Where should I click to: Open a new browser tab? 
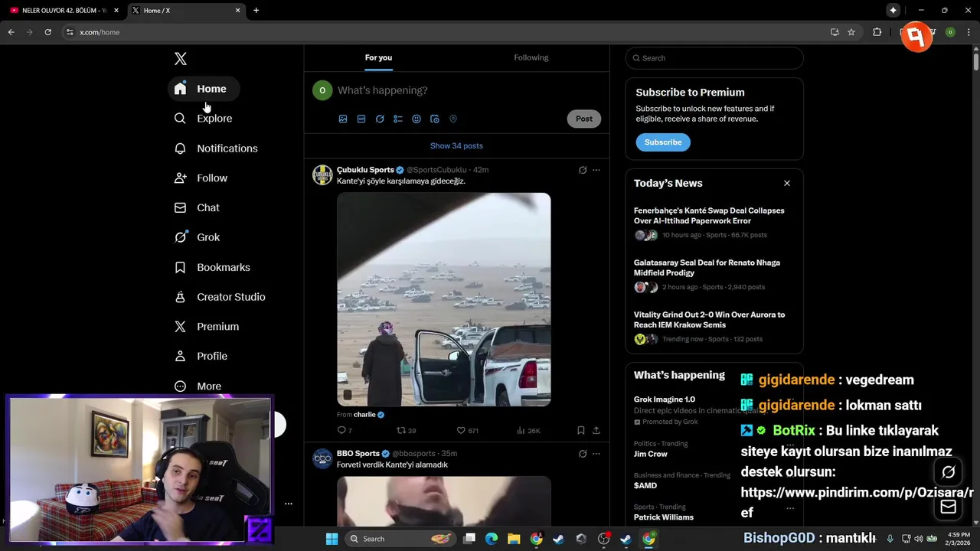coord(256,11)
